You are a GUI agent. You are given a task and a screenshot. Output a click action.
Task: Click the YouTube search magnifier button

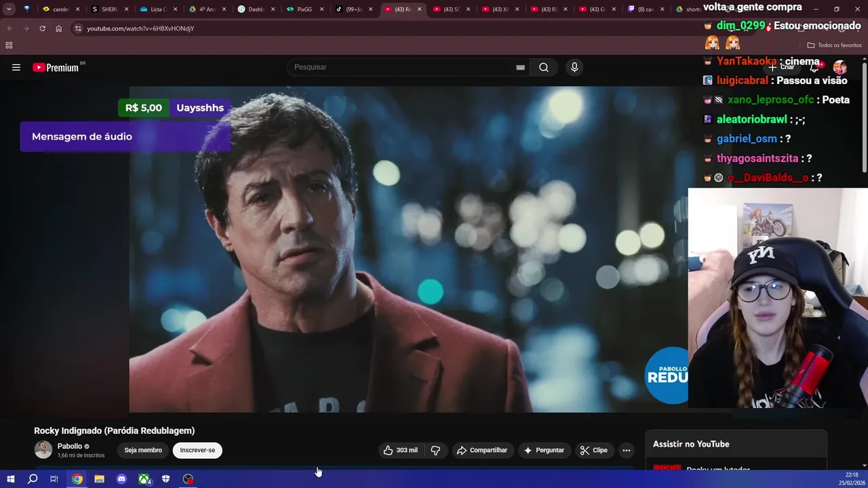point(544,67)
